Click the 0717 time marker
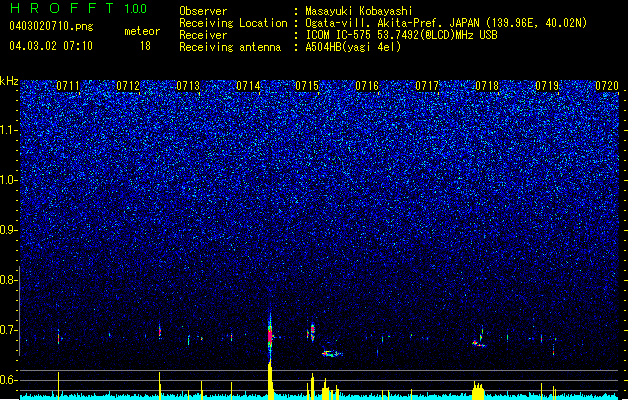This screenshot has height=400, width=629. pyautogui.click(x=427, y=86)
